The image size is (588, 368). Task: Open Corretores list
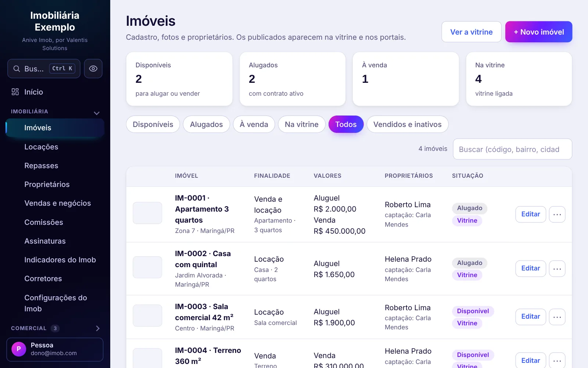coord(55,279)
